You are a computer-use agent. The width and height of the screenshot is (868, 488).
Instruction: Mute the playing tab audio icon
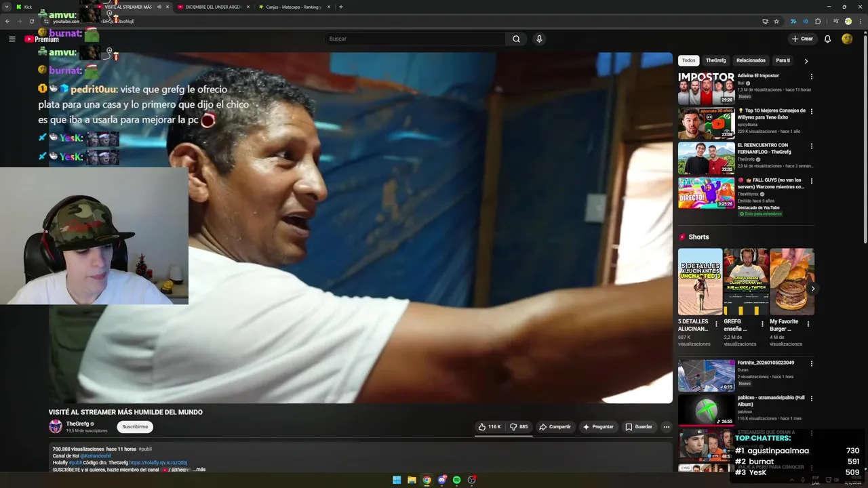click(x=159, y=7)
